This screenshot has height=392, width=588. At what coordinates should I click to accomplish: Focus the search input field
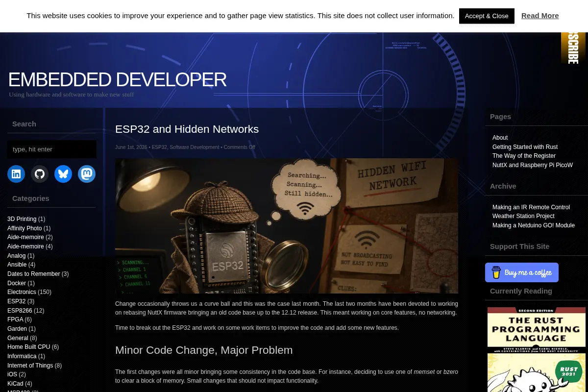coord(52,149)
